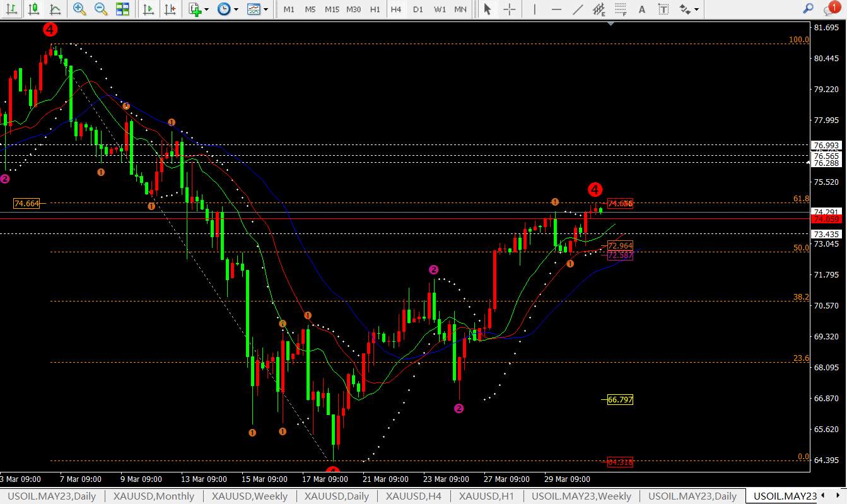Click the 72.964 price label
Image resolution: width=847 pixels, height=504 pixels.
click(x=619, y=246)
